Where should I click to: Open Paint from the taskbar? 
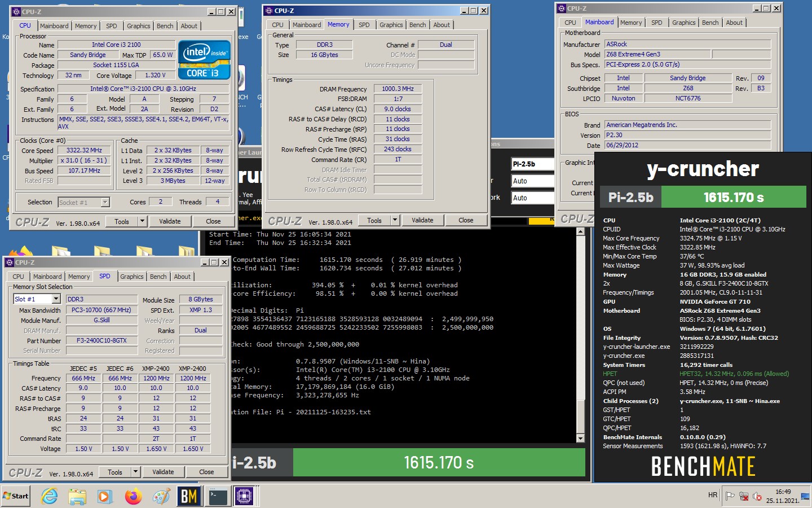click(161, 496)
